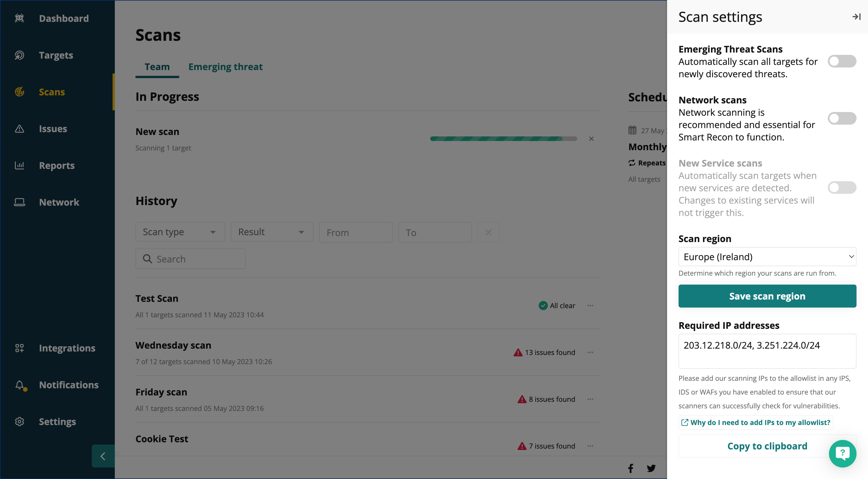The image size is (868, 479).
Task: Click the Search input field
Action: pyautogui.click(x=191, y=258)
